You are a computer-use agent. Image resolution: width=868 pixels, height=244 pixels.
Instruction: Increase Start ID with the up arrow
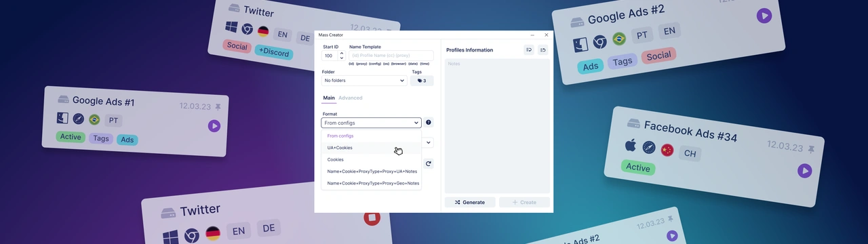pos(342,53)
